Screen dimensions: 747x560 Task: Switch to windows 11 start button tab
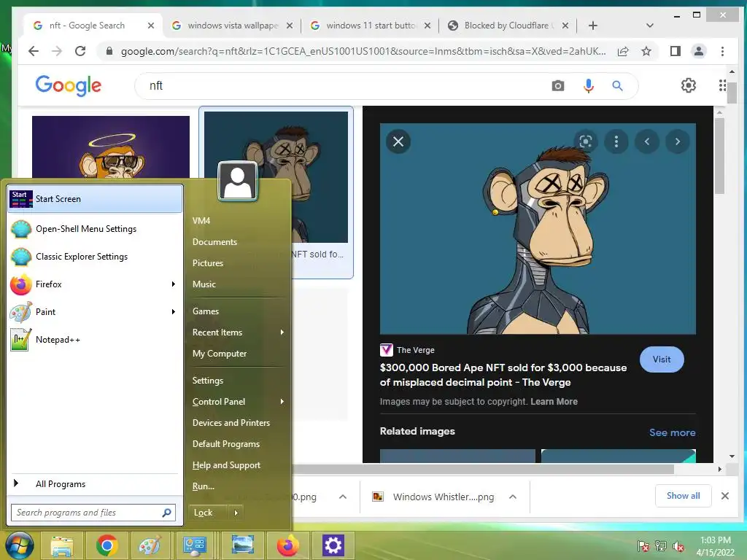tap(371, 26)
